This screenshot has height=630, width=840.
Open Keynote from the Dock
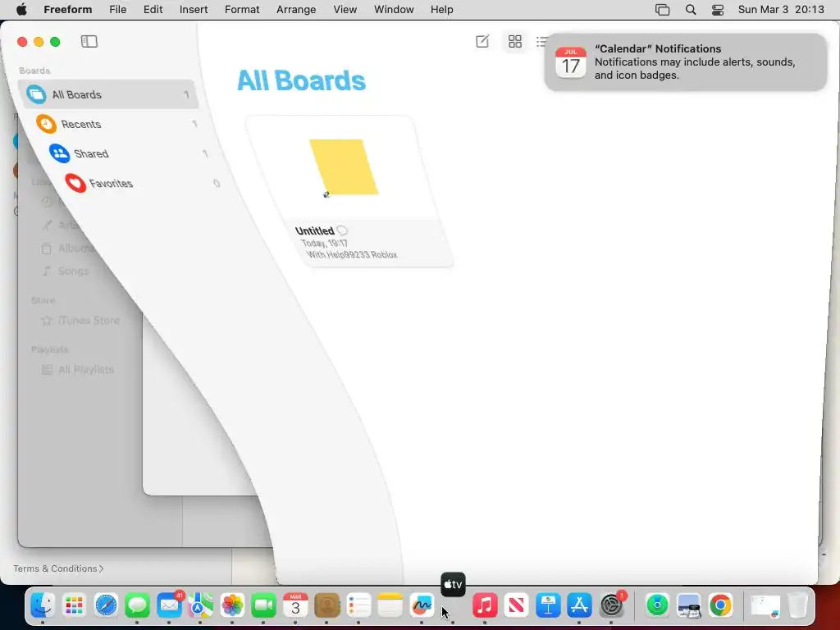coord(548,605)
